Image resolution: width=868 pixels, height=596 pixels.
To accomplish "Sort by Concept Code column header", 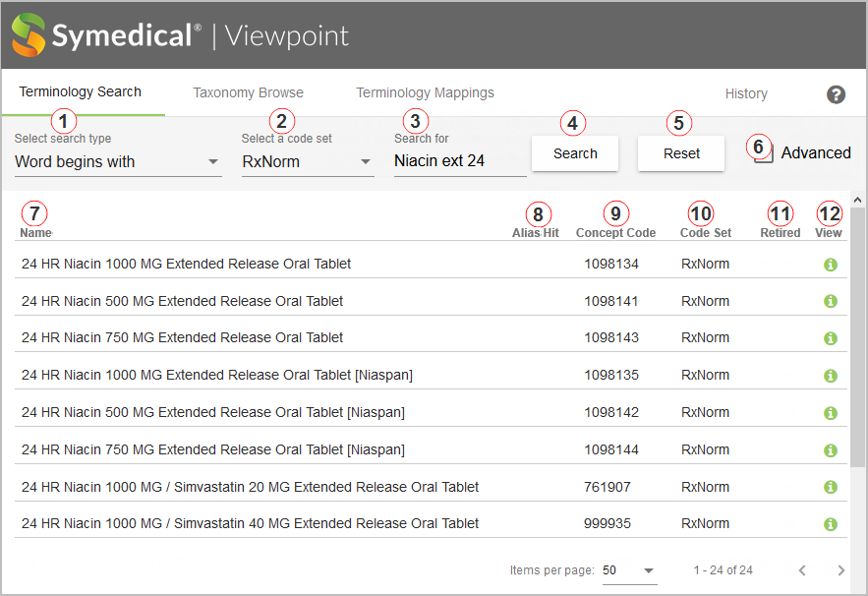I will [615, 233].
